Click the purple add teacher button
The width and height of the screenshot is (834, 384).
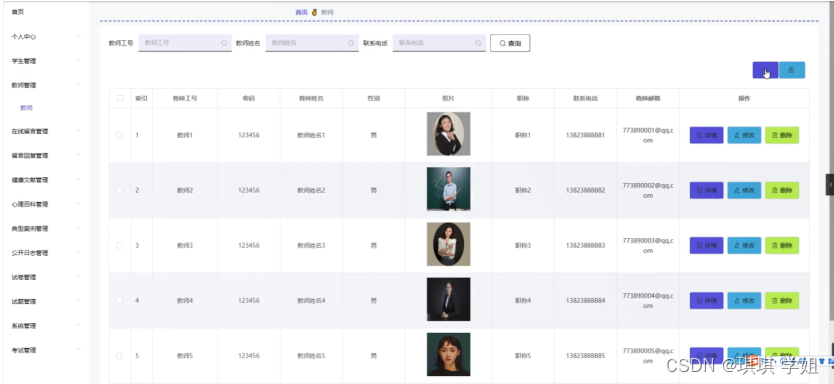click(765, 70)
